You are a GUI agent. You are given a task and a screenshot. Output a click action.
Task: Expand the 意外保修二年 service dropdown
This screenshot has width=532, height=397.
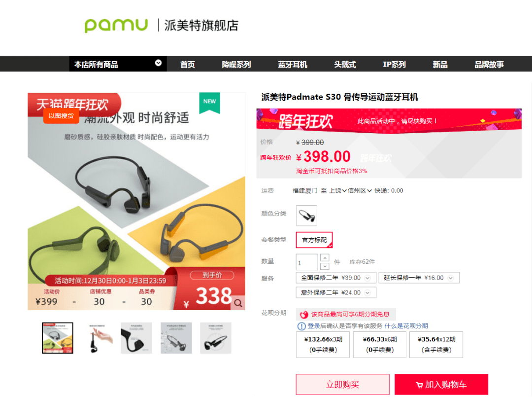tap(336, 292)
